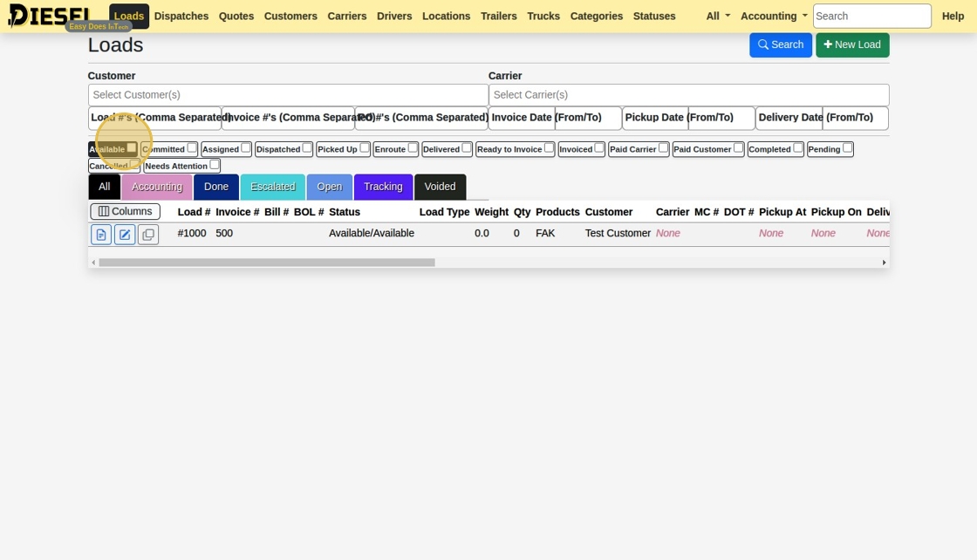Focus the PO #'s input field

click(x=422, y=118)
